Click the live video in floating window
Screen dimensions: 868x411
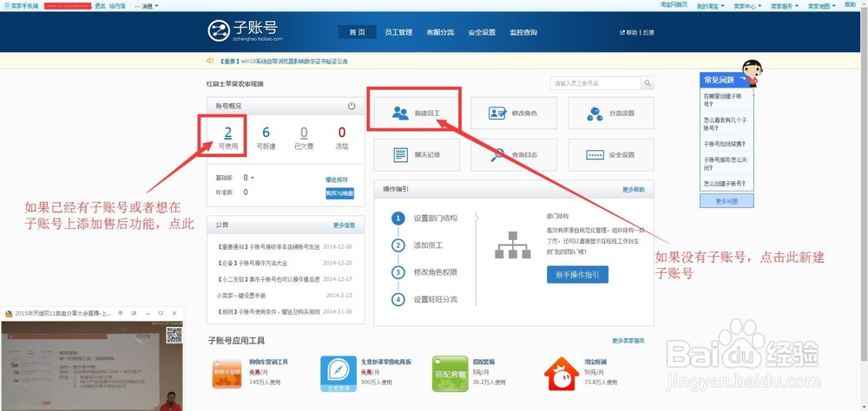[92, 365]
